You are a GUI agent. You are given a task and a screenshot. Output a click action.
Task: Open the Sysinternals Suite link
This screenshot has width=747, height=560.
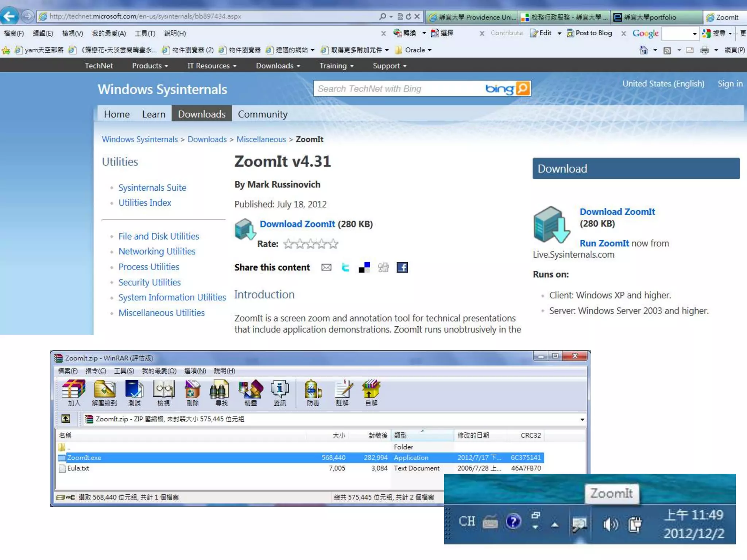point(152,187)
